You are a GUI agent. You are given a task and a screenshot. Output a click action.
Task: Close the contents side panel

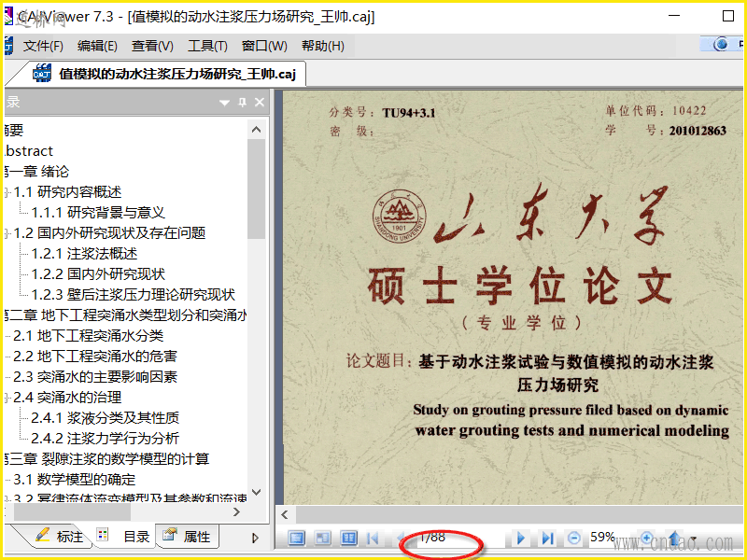click(260, 102)
